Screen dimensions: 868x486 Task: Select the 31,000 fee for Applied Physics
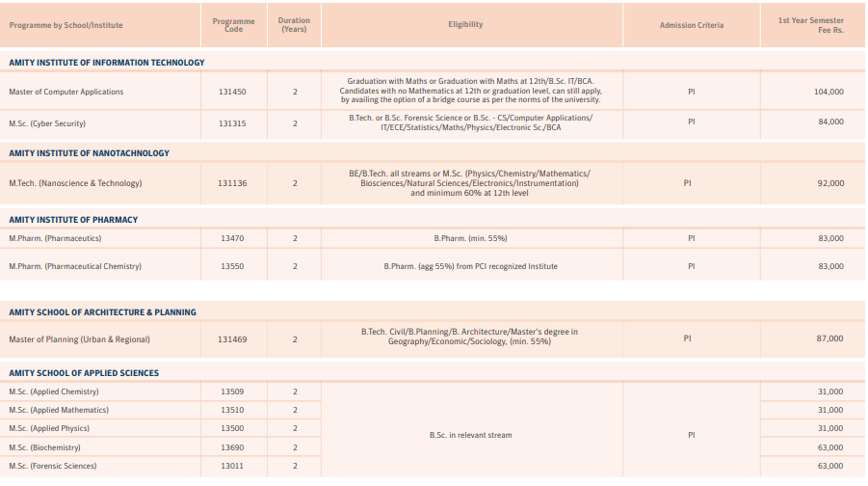pyautogui.click(x=831, y=428)
